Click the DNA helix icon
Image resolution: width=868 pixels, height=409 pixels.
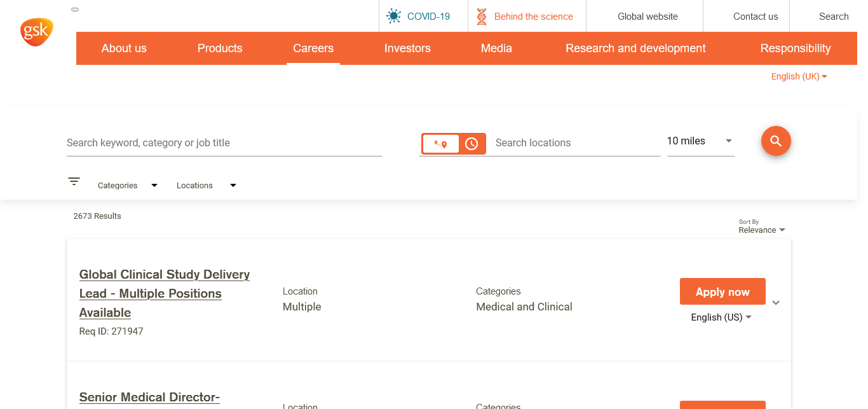click(482, 17)
